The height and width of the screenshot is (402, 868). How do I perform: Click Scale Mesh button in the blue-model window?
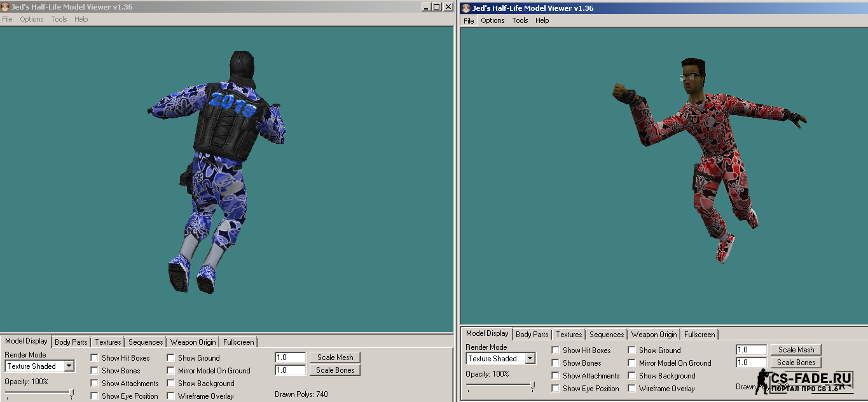335,357
